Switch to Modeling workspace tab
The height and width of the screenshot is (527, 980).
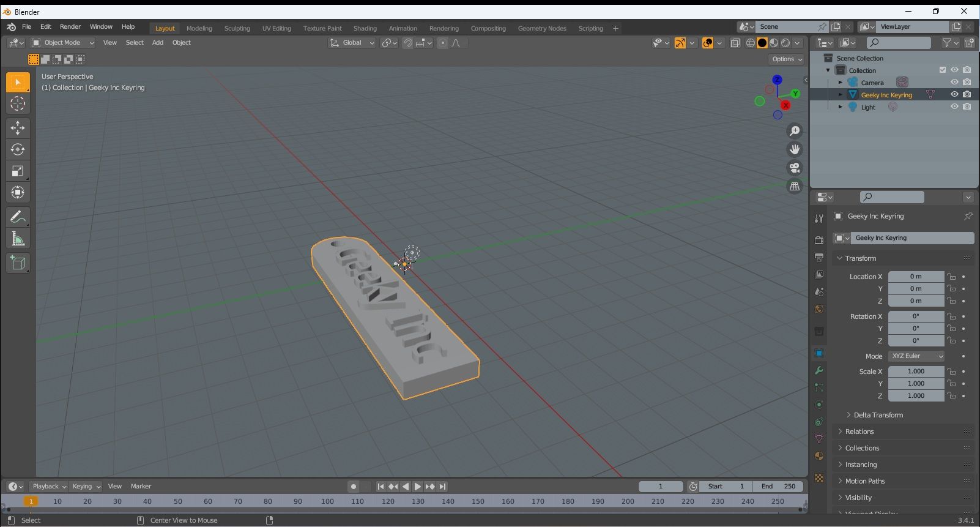click(199, 28)
